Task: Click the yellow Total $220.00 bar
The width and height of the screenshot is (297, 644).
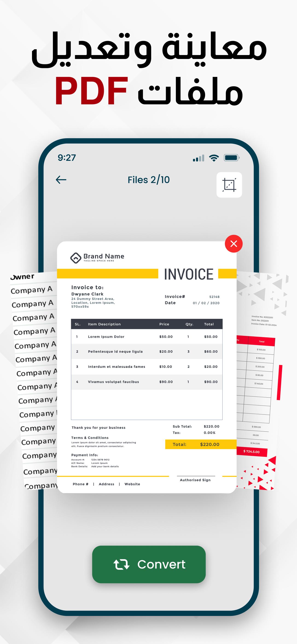Action: point(201,444)
